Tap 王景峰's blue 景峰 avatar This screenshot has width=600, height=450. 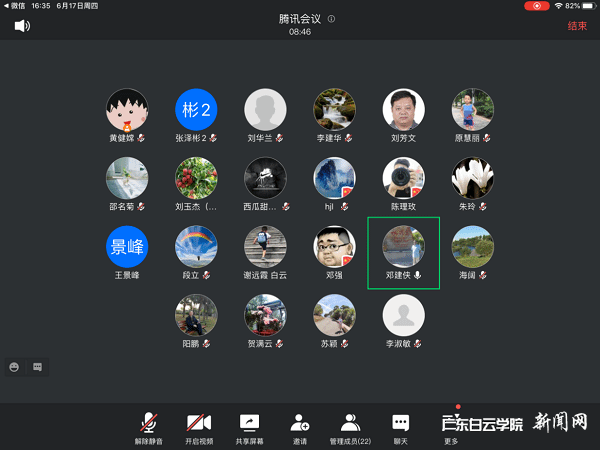[127, 246]
